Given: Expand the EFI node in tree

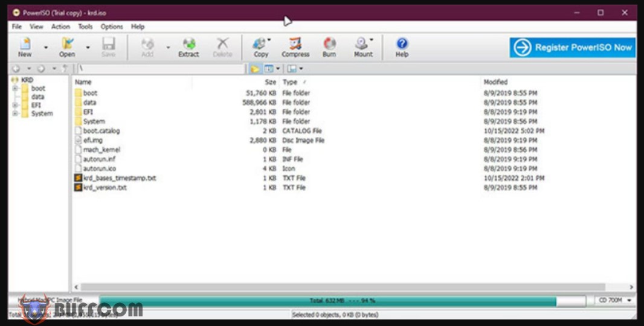Looking at the screenshot, I should pos(15,106).
